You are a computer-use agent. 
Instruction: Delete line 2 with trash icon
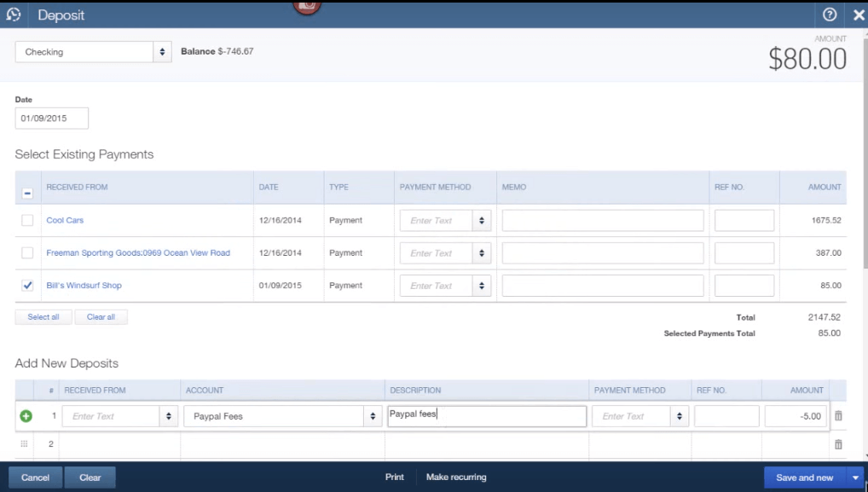pos(838,444)
